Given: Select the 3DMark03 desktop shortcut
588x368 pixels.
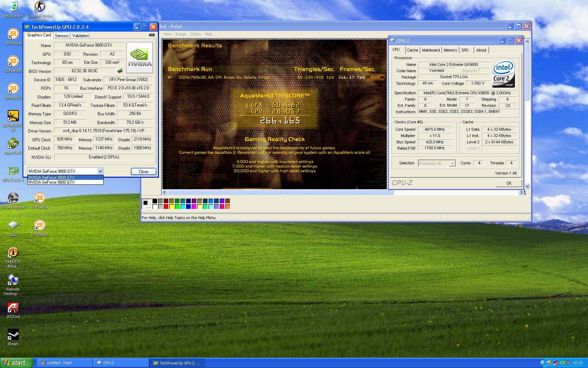Looking at the screenshot, I should (13, 91).
